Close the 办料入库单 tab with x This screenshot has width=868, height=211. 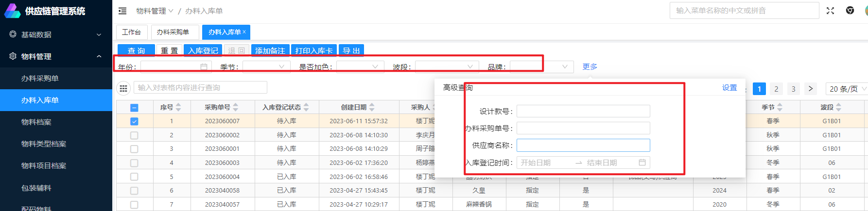[x=244, y=32]
